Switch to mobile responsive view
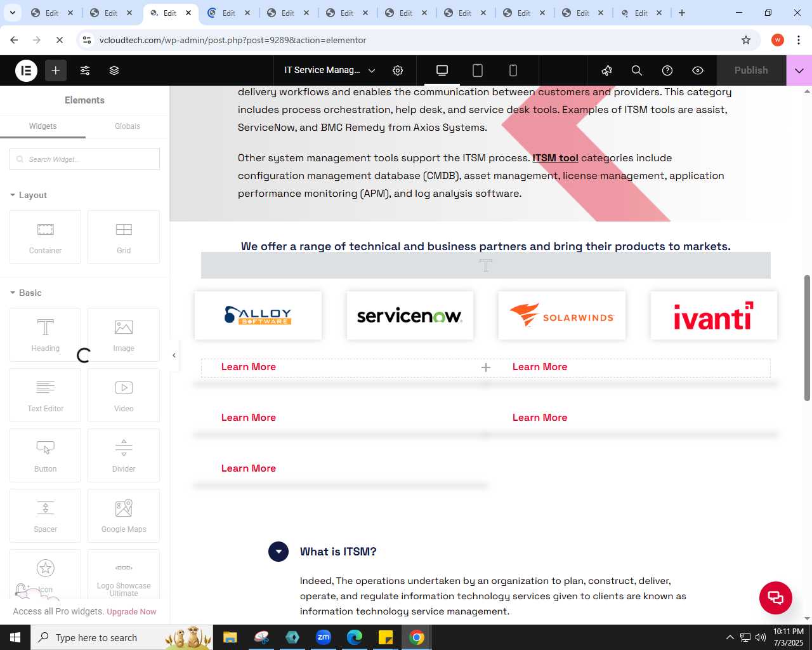This screenshot has height=650, width=812. click(513, 70)
